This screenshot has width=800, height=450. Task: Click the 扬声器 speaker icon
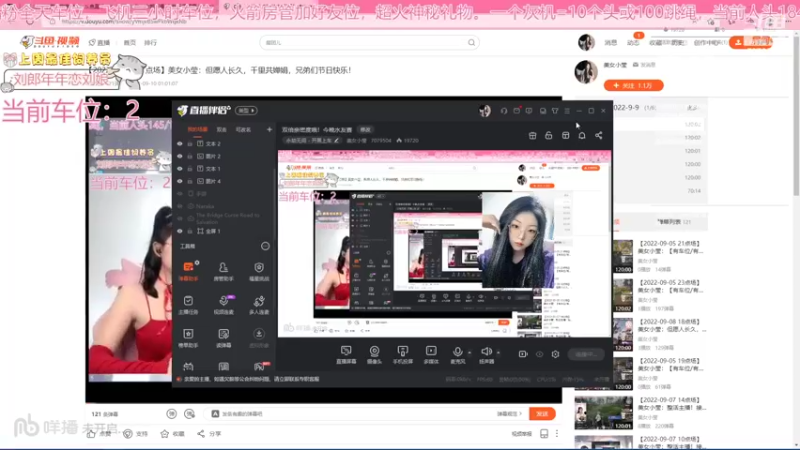pyautogui.click(x=486, y=352)
